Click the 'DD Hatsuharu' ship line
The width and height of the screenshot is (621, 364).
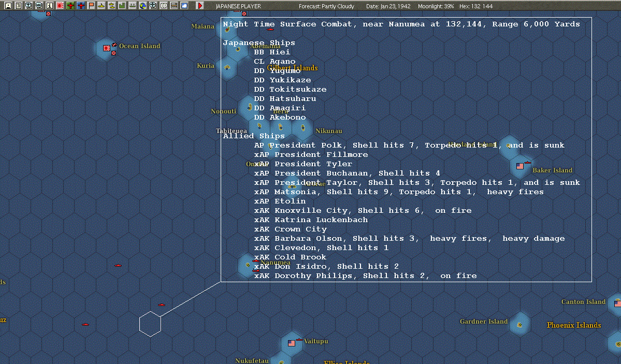[x=285, y=98]
